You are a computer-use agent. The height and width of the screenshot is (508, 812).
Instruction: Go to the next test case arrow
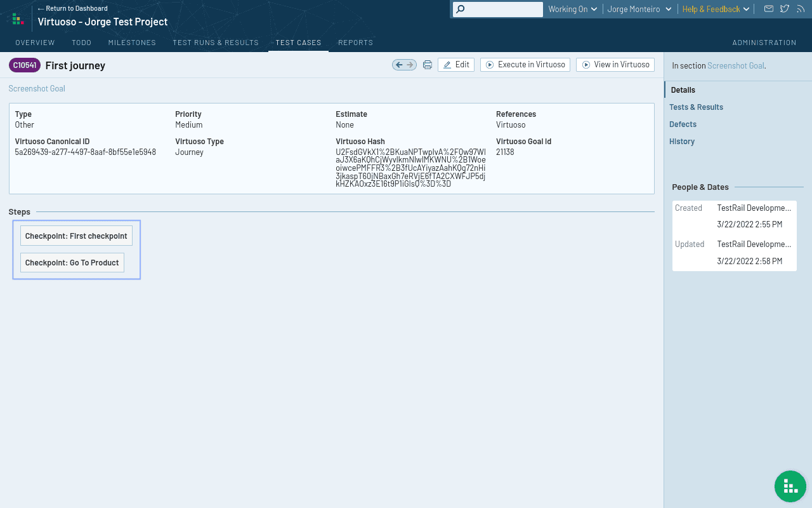click(410, 65)
